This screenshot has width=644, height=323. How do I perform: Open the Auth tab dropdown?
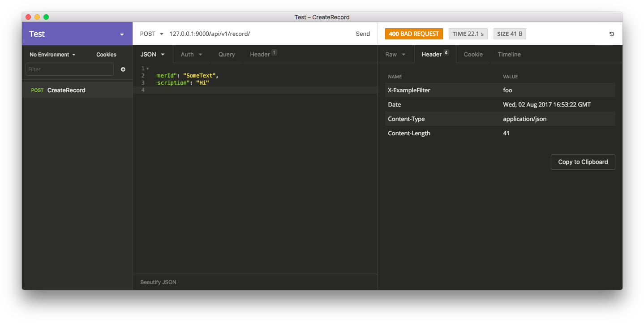click(191, 54)
